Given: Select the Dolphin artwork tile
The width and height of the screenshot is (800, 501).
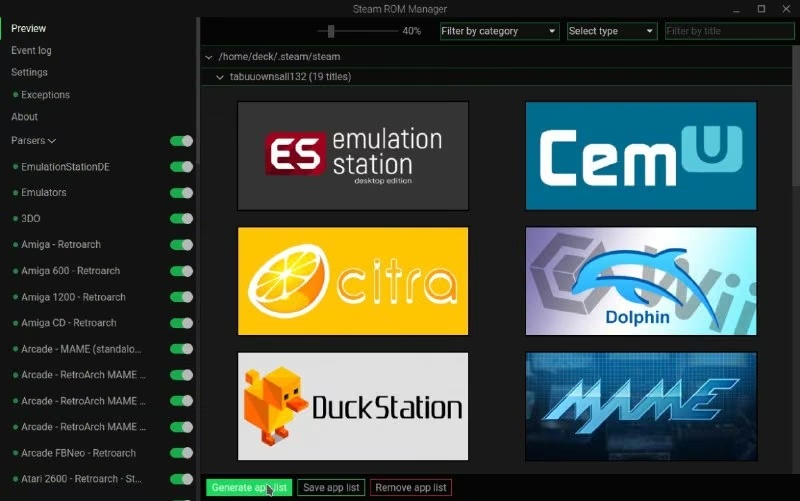Looking at the screenshot, I should click(x=641, y=281).
